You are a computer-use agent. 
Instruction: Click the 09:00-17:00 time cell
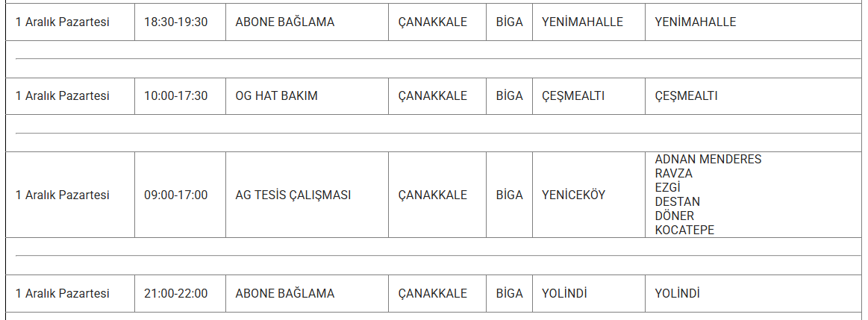[175, 195]
